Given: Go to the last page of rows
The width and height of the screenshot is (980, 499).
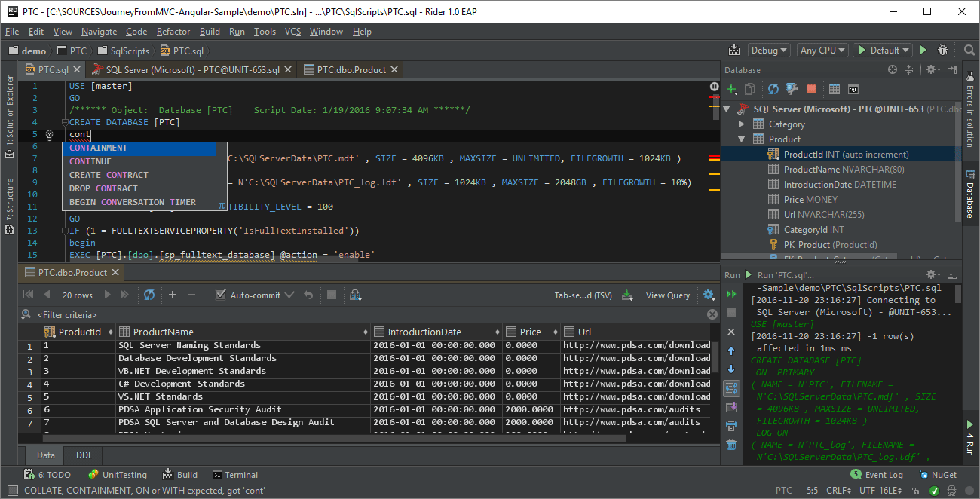Looking at the screenshot, I should (x=125, y=295).
